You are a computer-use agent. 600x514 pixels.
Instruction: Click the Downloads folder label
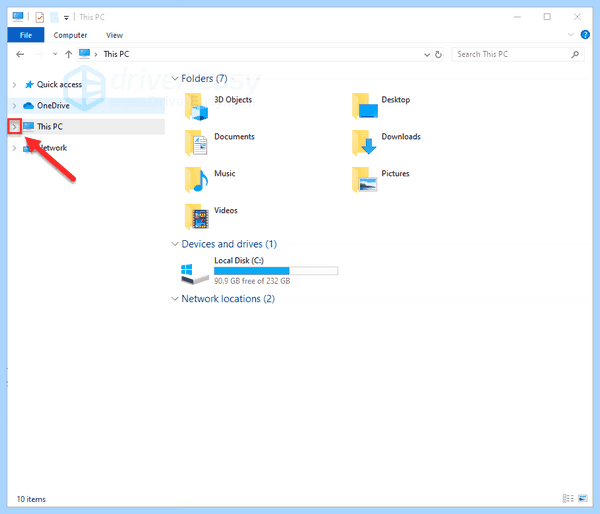[x=401, y=137]
